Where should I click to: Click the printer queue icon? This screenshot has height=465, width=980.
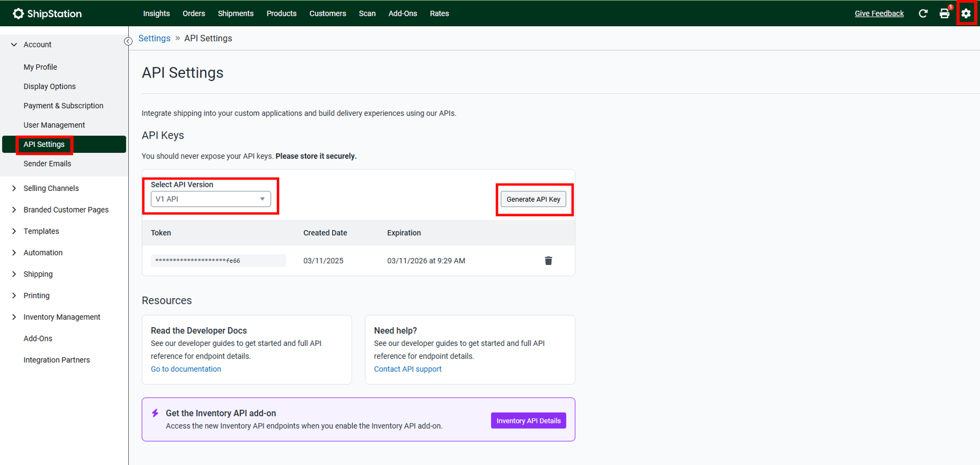click(x=945, y=13)
